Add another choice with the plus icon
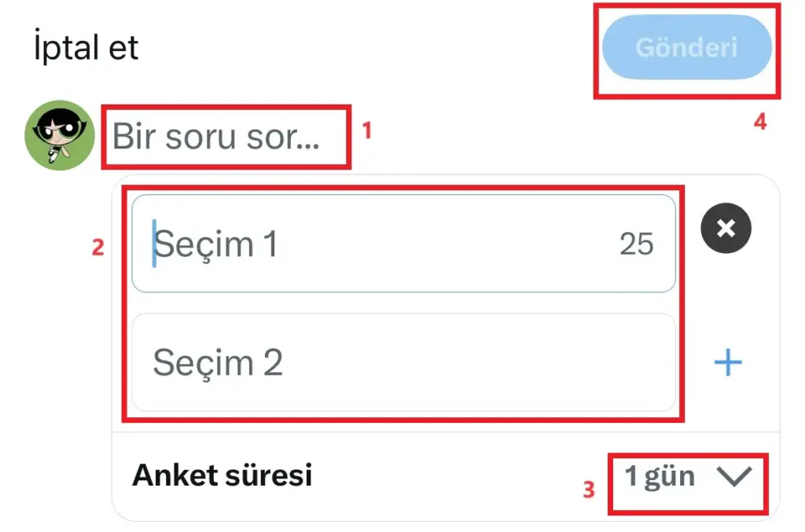This screenshot has width=805, height=532. (727, 362)
